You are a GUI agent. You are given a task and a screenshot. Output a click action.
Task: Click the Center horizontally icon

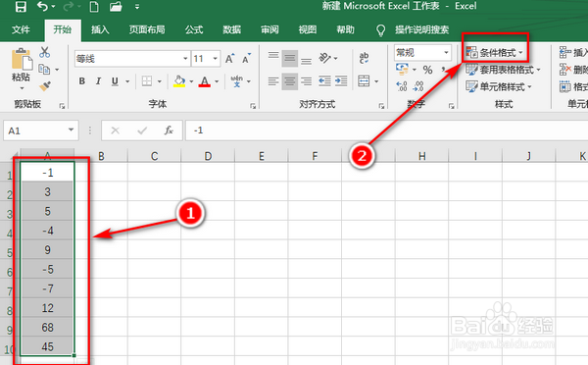(x=290, y=81)
